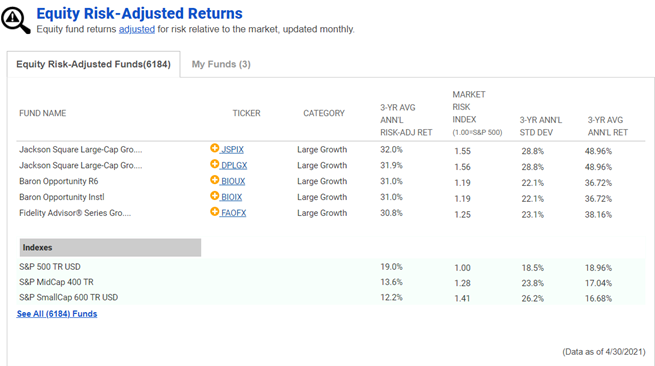Select the Equity Risk-Adjusted Funds(6184) tab
The width and height of the screenshot is (655, 366).
point(94,64)
